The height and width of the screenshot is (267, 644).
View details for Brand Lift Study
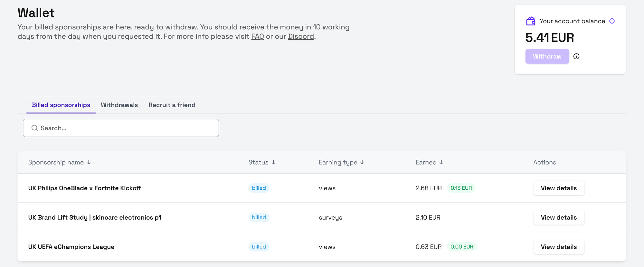pyautogui.click(x=559, y=217)
